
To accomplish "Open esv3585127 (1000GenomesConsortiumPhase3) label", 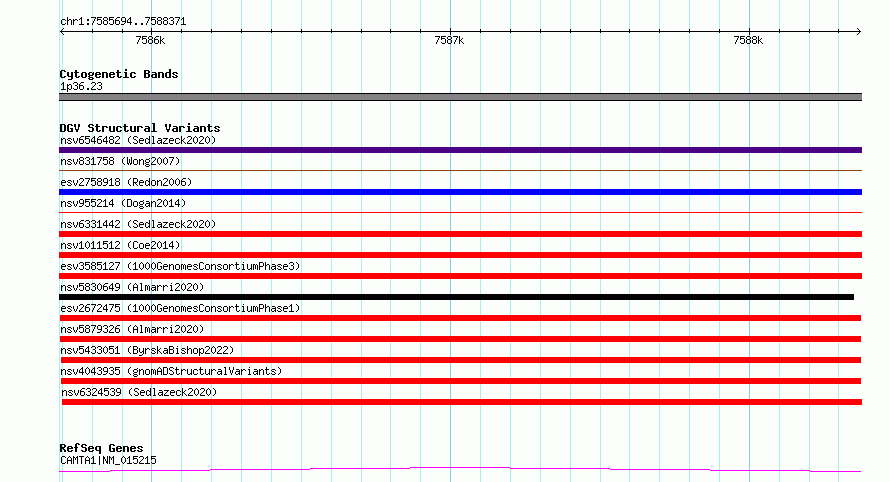I will (x=180, y=266).
